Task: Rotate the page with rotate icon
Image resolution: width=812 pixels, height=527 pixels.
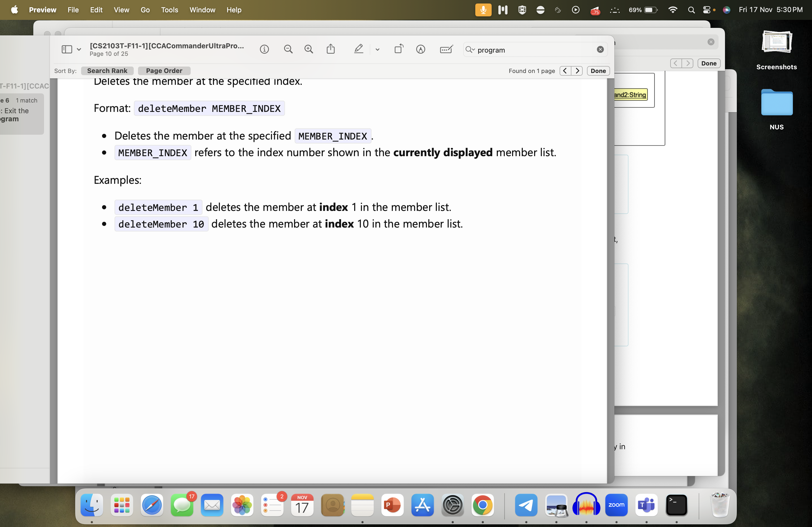Action: coord(398,49)
